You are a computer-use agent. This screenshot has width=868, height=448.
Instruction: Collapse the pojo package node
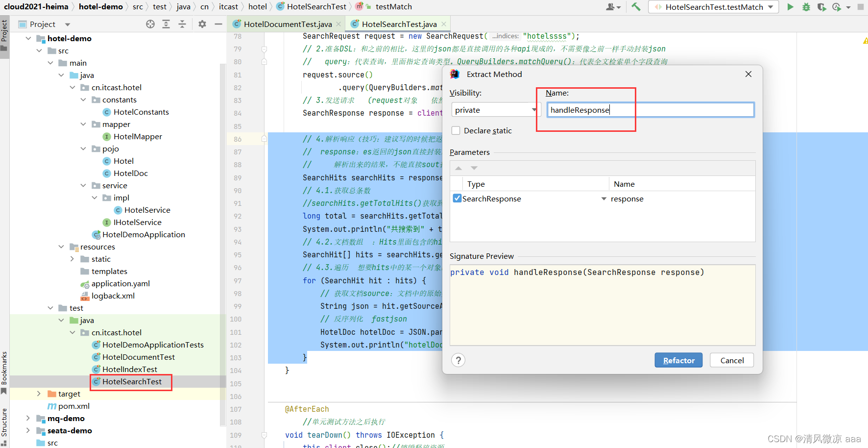coord(83,149)
